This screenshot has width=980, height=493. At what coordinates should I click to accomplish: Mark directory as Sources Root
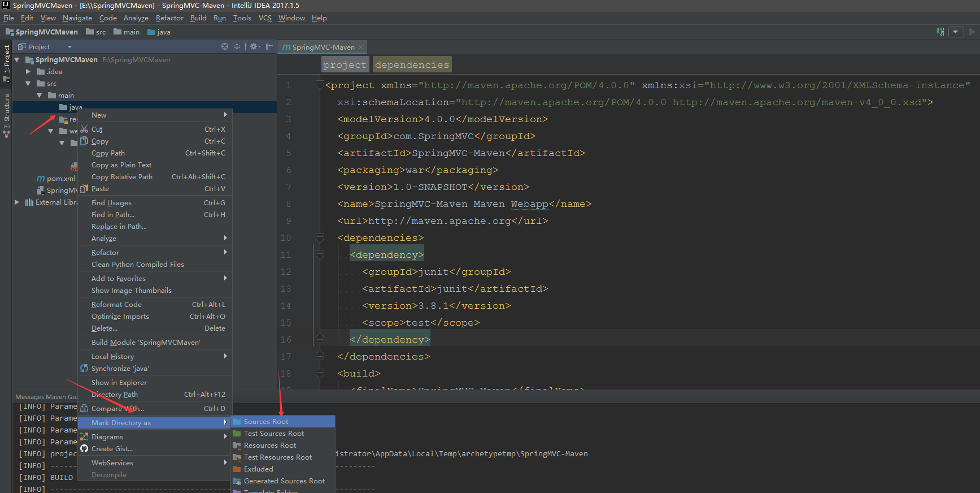(x=283, y=421)
